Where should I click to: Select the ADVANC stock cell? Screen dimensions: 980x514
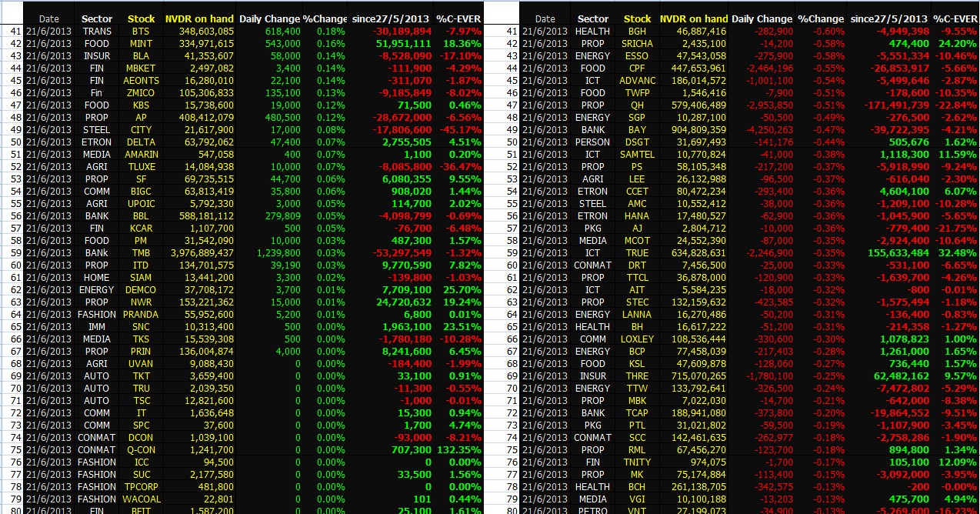pos(637,81)
